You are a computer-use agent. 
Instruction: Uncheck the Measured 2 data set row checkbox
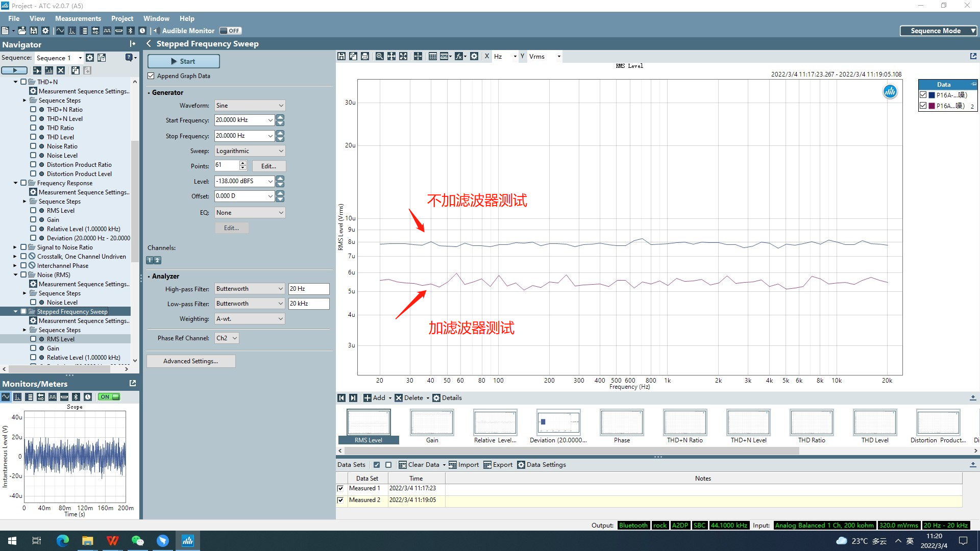click(x=340, y=500)
